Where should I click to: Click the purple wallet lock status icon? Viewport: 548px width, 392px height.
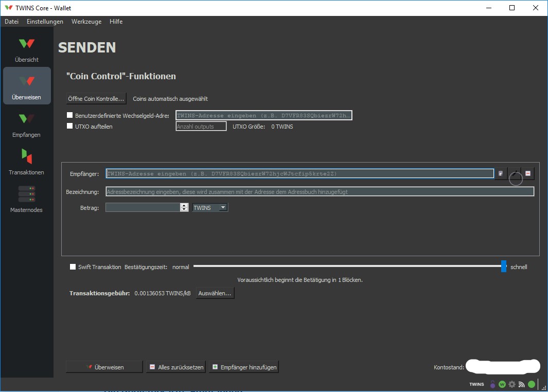tap(492, 384)
